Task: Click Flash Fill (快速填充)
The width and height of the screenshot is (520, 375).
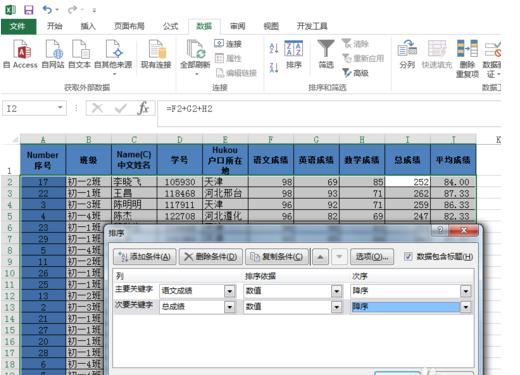Action: click(x=437, y=54)
